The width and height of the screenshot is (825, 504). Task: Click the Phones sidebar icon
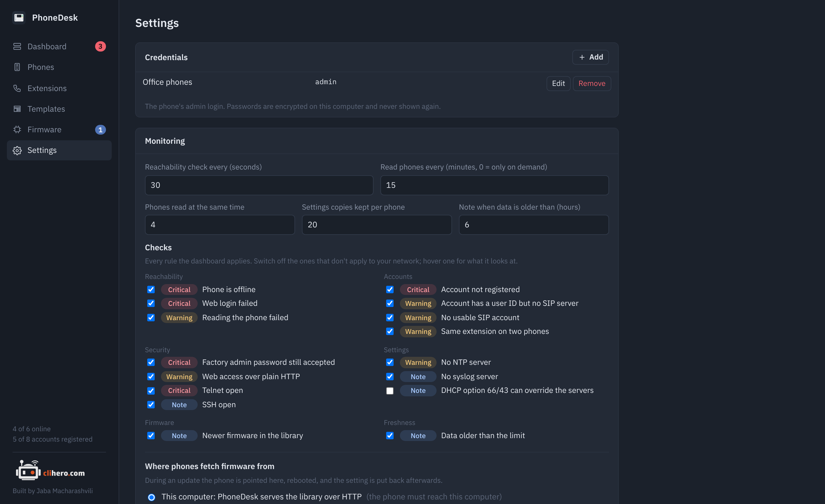click(x=17, y=67)
